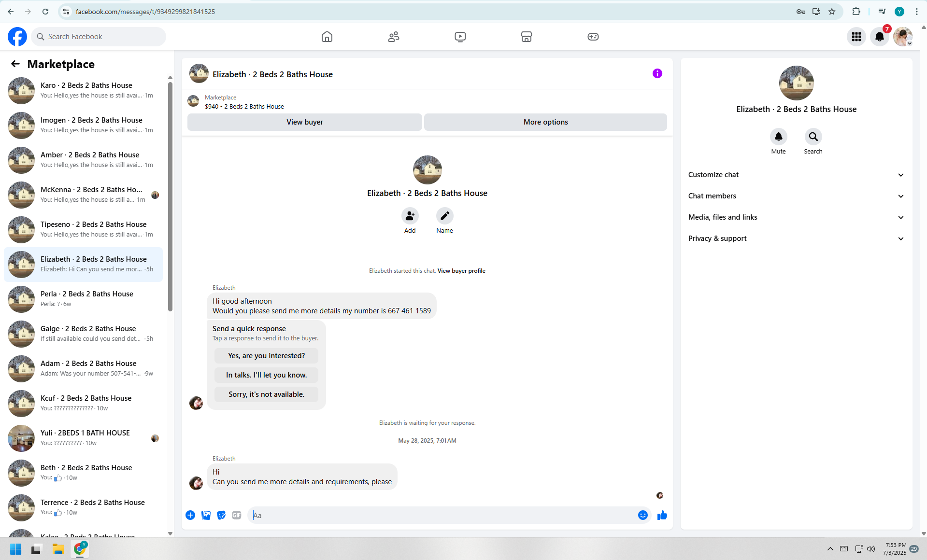Open Amber 2 Beds 2 Baths conversation

[83, 160]
